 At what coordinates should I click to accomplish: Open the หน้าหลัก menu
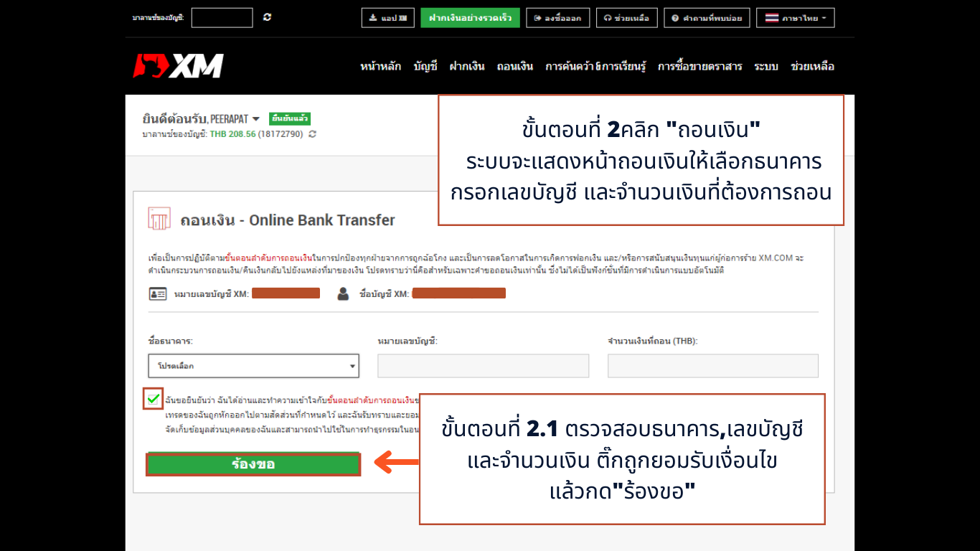(381, 67)
